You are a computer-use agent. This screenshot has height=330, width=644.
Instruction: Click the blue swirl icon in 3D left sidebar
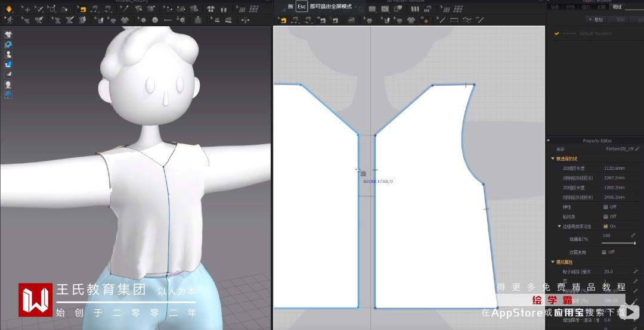point(8,44)
